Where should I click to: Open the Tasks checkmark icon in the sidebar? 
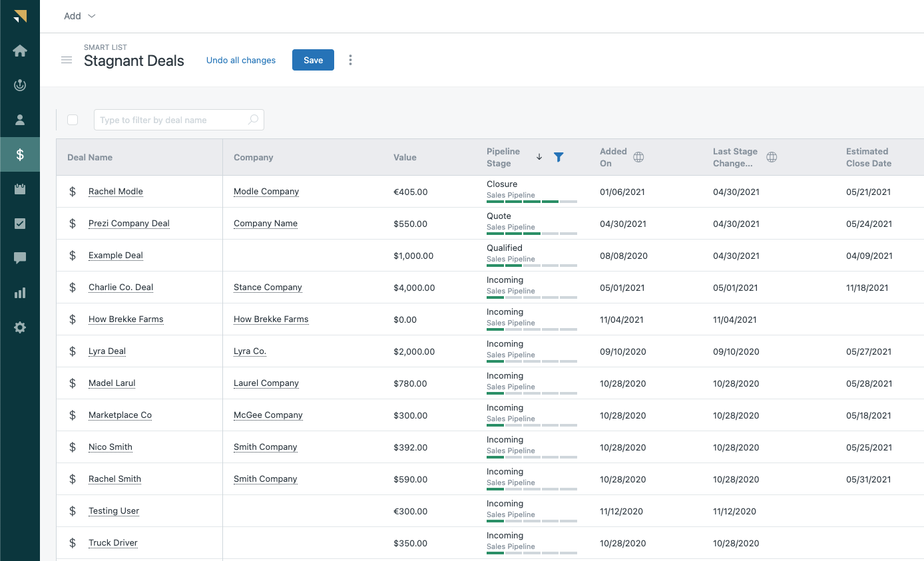[x=20, y=224]
